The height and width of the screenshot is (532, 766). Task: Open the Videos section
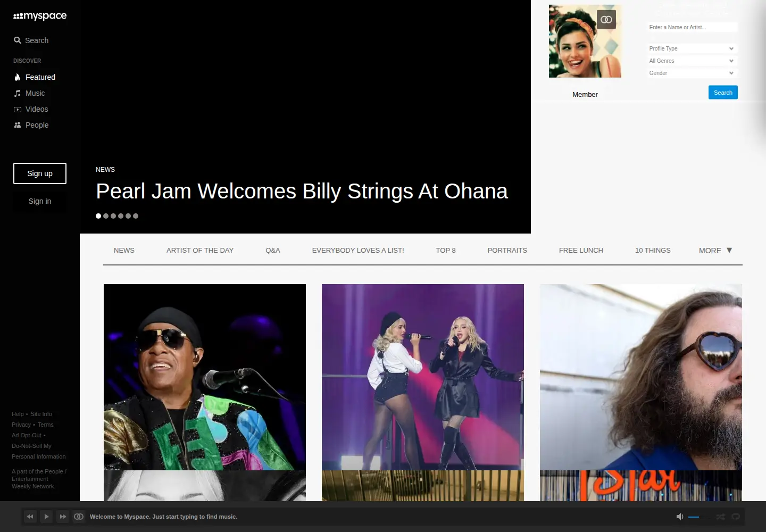tap(31, 109)
